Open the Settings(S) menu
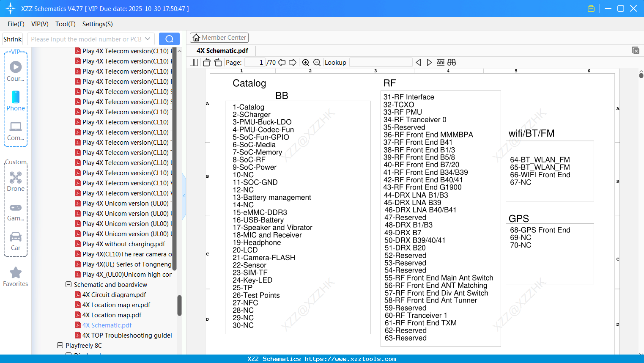The height and width of the screenshot is (363, 644). tap(98, 24)
